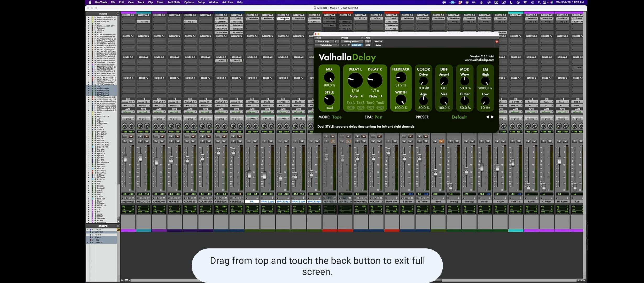
Task: Click the SAFE button in plug-in header
Action: click(368, 45)
